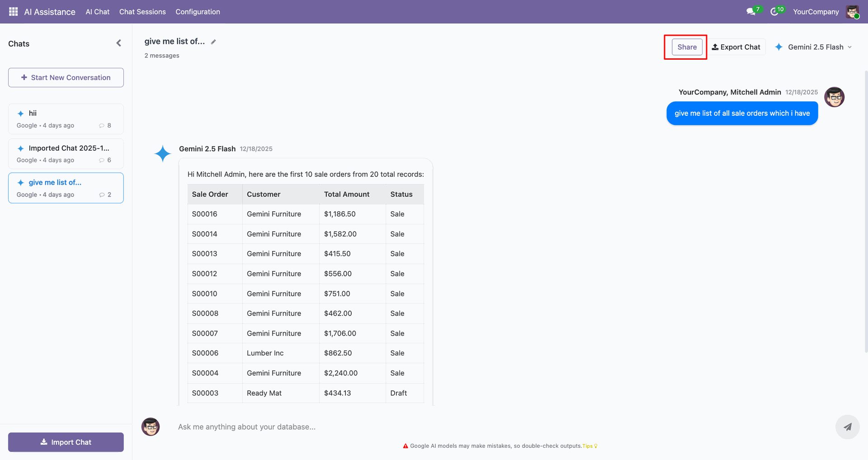Click the send message paper plane icon
This screenshot has width=868, height=460.
click(847, 427)
